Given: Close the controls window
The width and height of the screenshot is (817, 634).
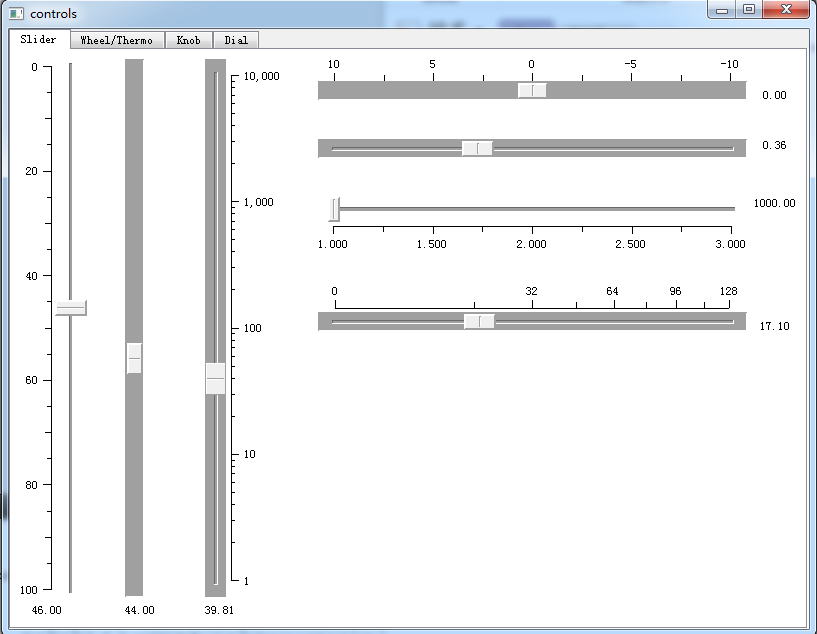Looking at the screenshot, I should (x=786, y=10).
